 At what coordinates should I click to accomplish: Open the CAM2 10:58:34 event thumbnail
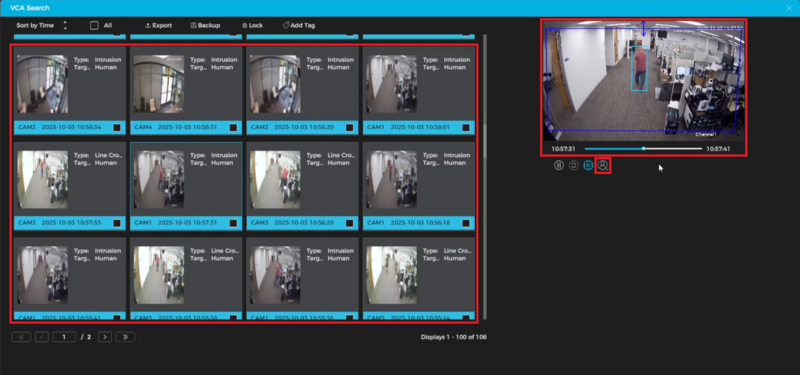click(43, 84)
